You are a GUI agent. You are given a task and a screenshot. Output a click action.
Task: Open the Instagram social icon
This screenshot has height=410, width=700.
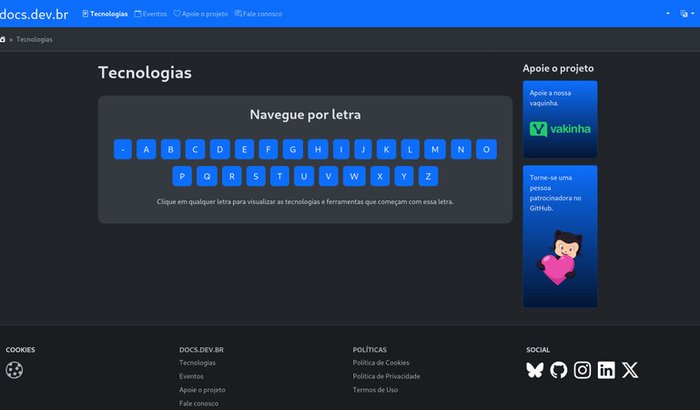[x=582, y=370]
